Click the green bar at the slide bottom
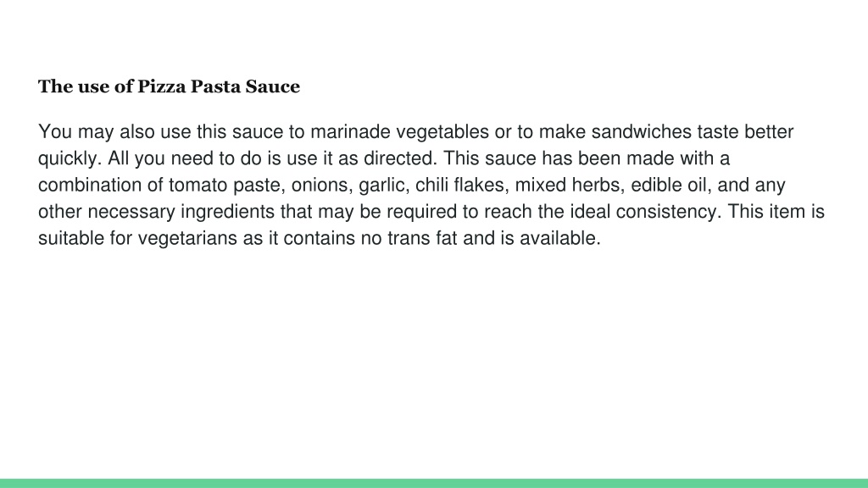The width and height of the screenshot is (868, 488). [x=434, y=483]
